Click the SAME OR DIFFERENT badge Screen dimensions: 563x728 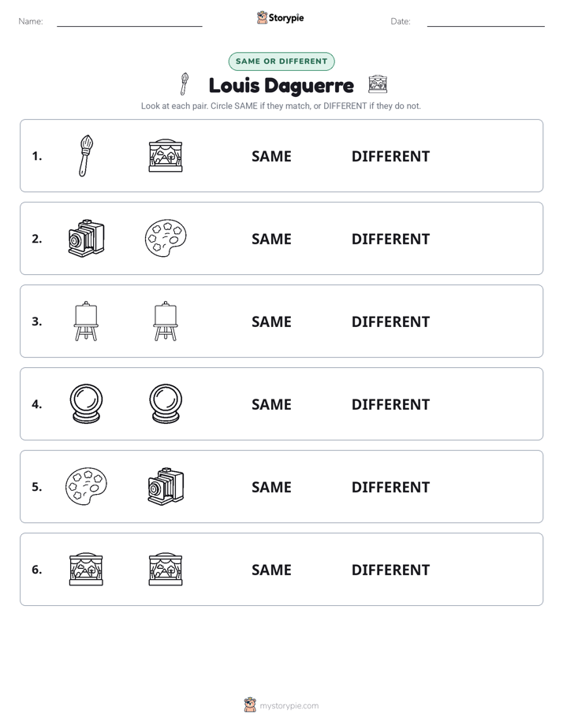click(281, 61)
